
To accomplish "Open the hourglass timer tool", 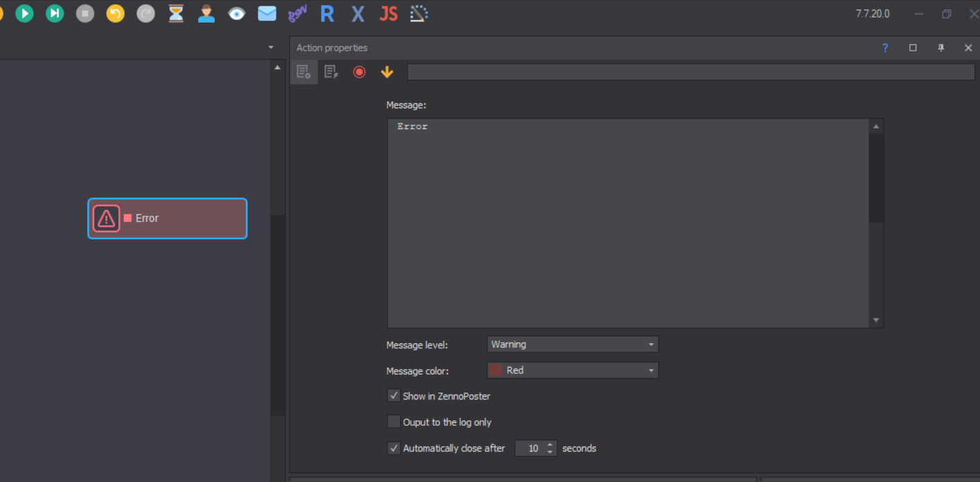I will coord(176,13).
